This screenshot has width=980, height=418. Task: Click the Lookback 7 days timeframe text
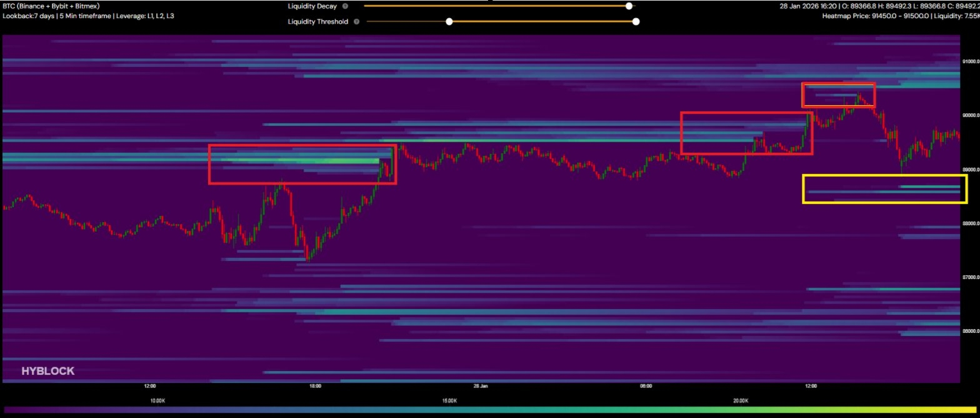(x=88, y=16)
